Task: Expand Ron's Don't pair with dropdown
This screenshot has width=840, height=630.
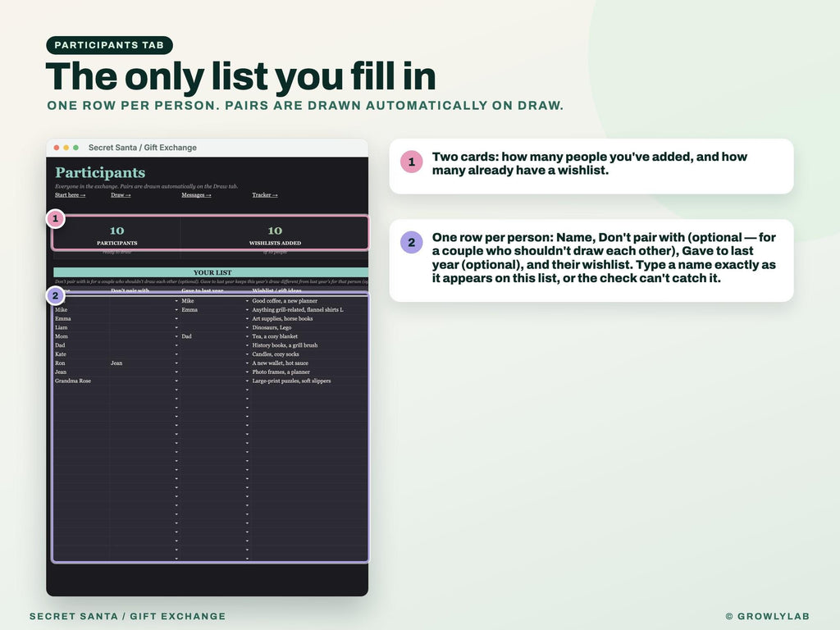Action: 176,363
